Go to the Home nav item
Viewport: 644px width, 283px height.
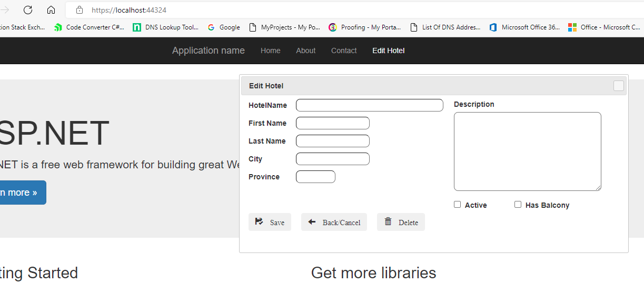[270, 50]
